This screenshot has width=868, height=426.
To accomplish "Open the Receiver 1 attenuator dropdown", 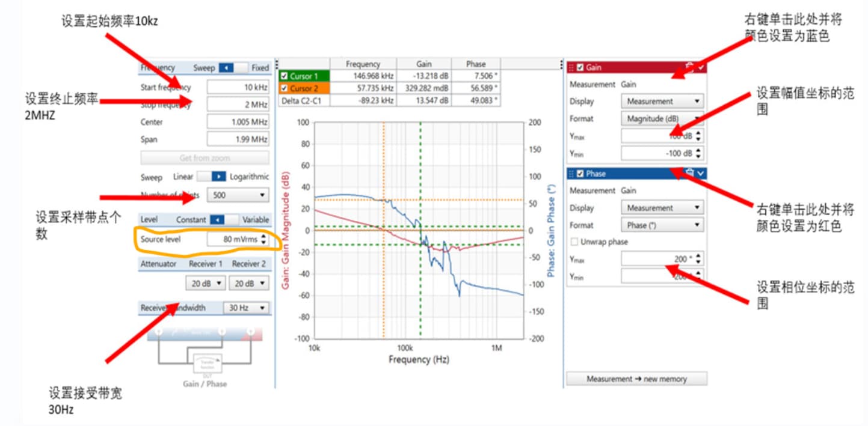I will 206,283.
